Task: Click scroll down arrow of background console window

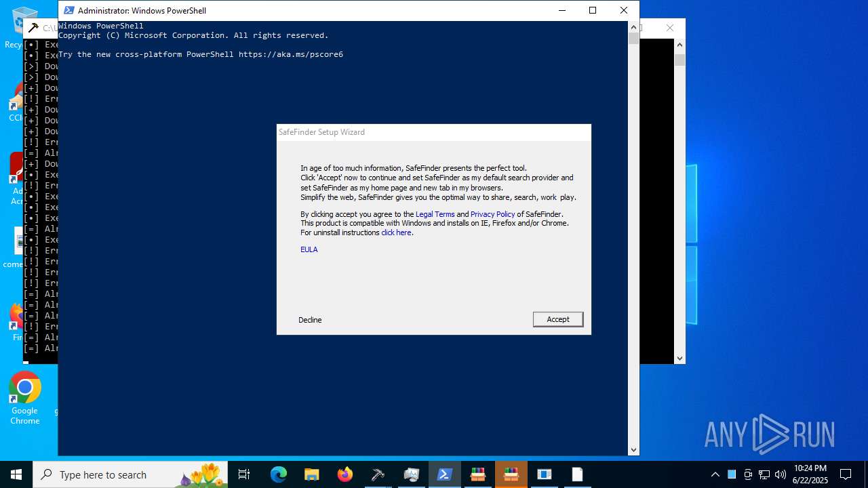Action: (679, 359)
